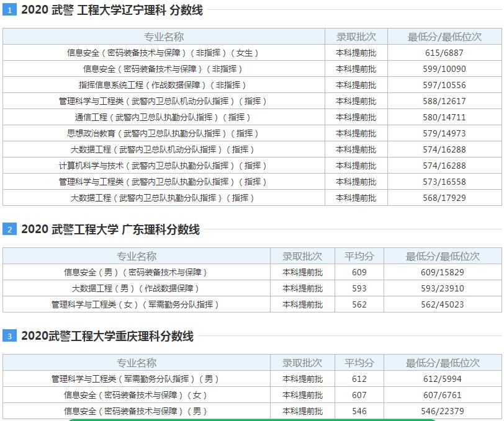
Task: Click section badge number 2
Action: (9, 229)
